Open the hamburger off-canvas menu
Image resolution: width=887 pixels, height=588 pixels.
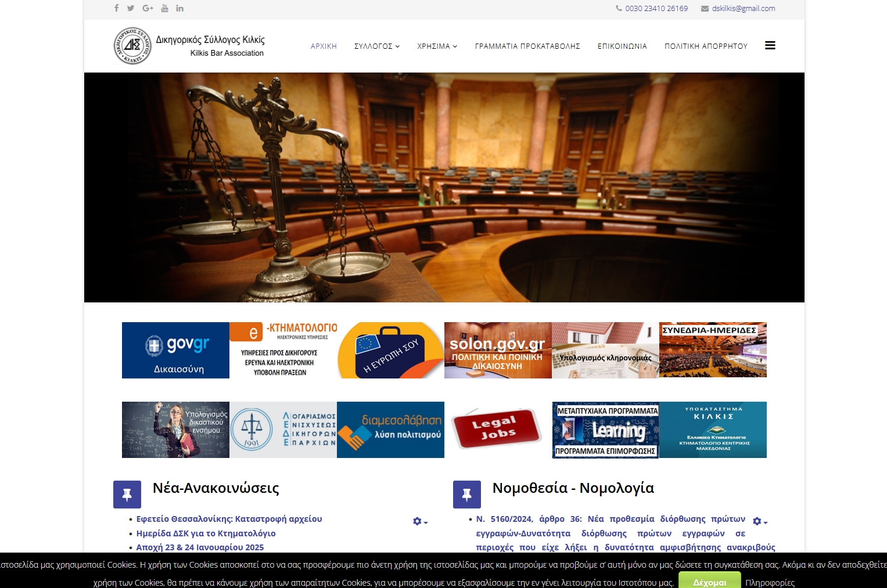[x=770, y=46]
